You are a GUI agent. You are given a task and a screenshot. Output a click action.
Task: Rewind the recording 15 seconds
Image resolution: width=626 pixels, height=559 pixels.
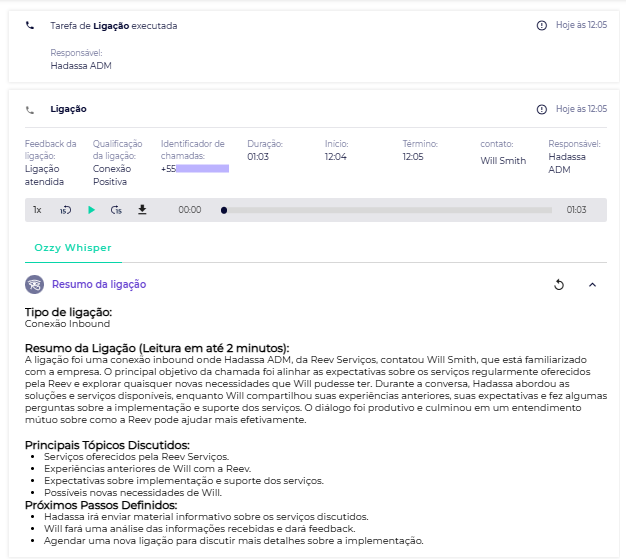65,210
